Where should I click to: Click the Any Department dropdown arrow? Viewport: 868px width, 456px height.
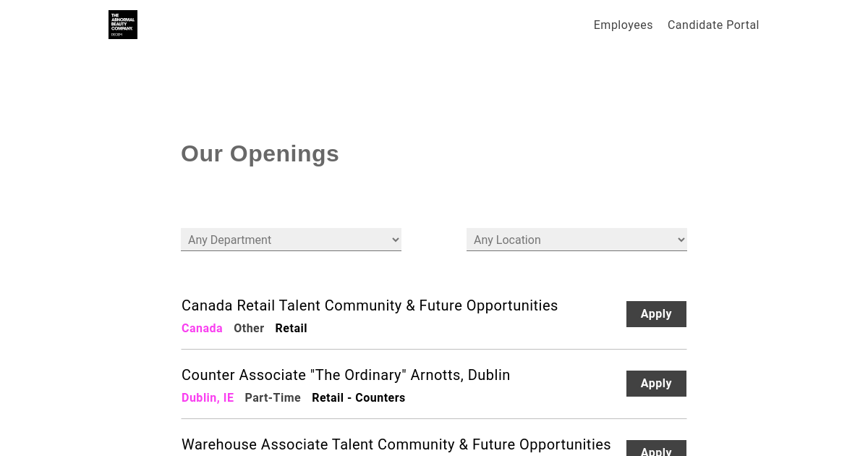pos(395,240)
